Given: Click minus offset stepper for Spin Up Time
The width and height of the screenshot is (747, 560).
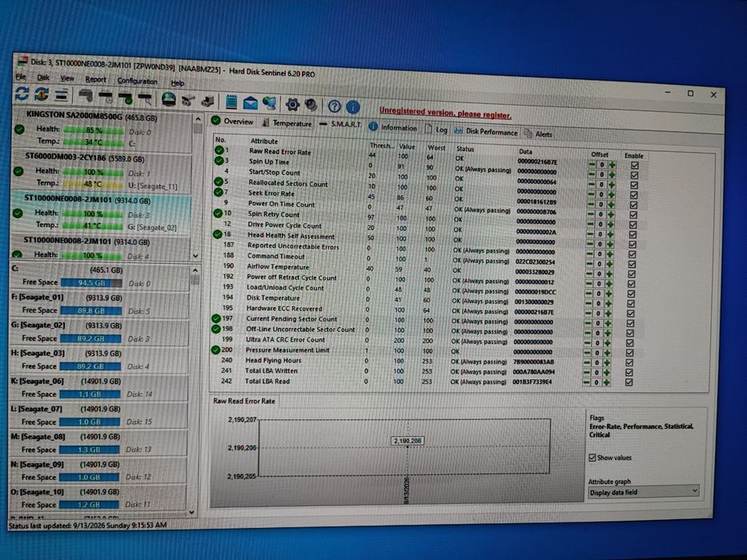Looking at the screenshot, I should [592, 174].
